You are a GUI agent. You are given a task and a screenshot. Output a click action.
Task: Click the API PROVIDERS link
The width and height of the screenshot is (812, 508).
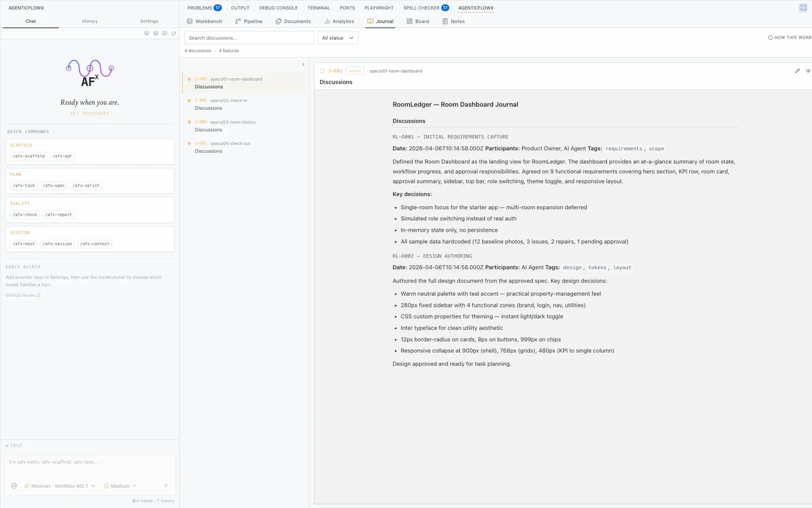[90, 113]
